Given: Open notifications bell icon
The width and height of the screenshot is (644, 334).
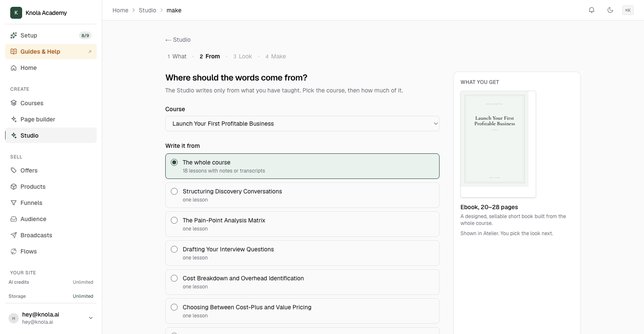Looking at the screenshot, I should (x=592, y=10).
